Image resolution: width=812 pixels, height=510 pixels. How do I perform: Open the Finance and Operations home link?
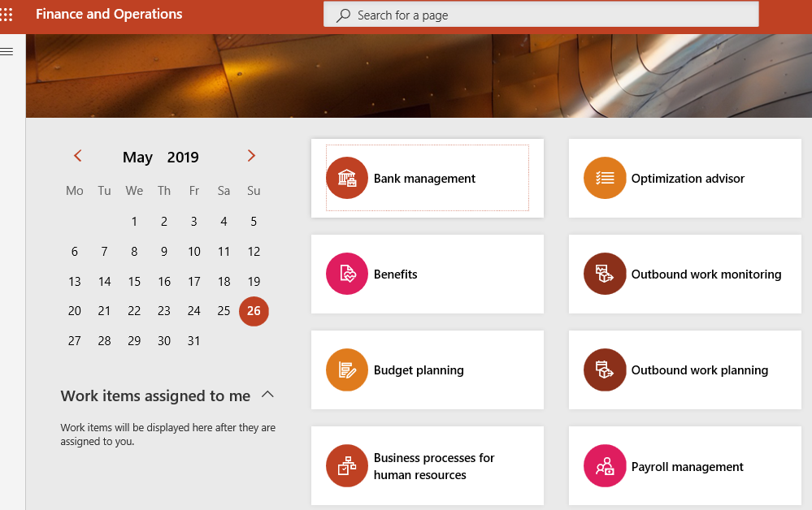pyautogui.click(x=109, y=15)
